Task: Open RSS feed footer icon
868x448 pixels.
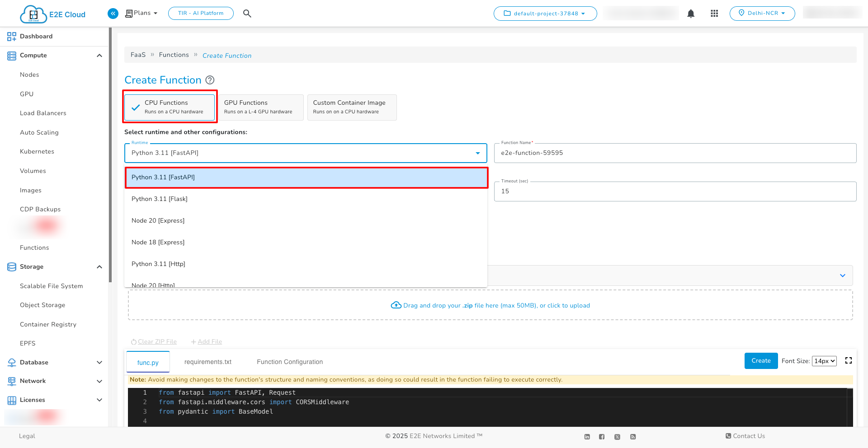Action: 633,437
